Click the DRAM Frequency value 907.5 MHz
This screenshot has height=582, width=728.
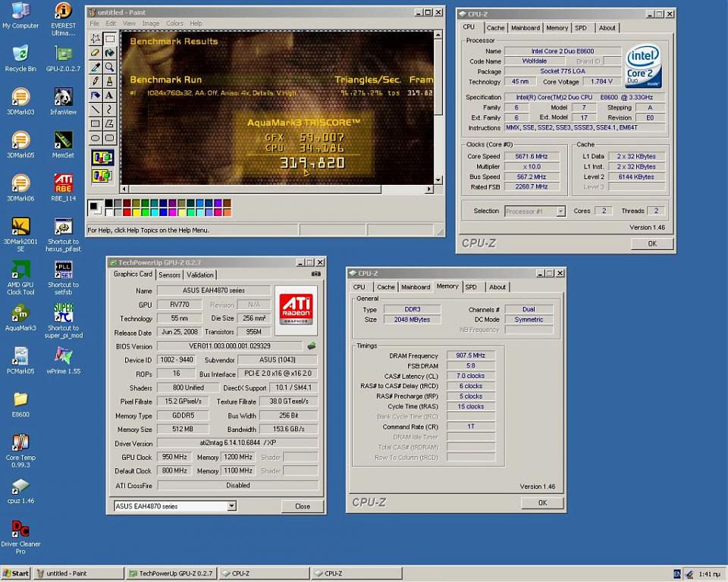pos(470,355)
